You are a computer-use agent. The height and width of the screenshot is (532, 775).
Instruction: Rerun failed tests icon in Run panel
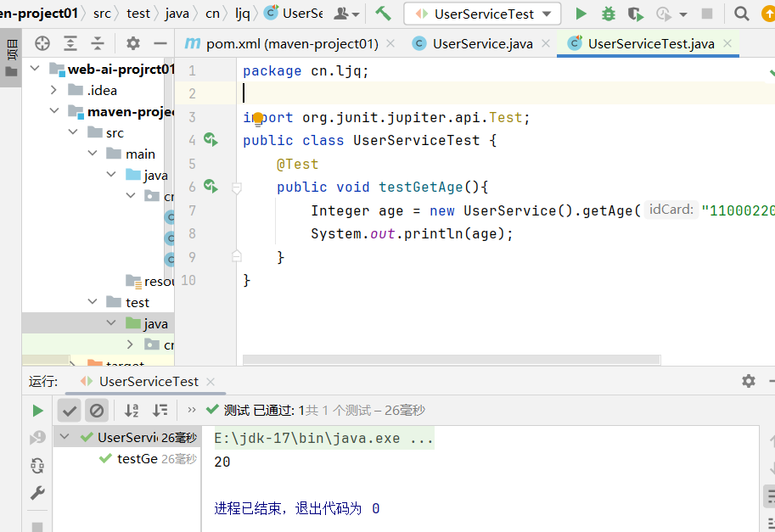coord(37,438)
